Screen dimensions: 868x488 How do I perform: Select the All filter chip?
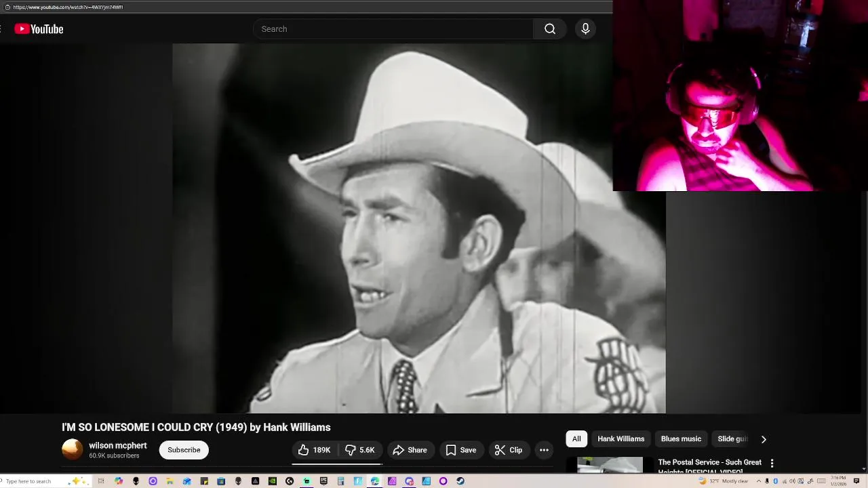(x=576, y=439)
